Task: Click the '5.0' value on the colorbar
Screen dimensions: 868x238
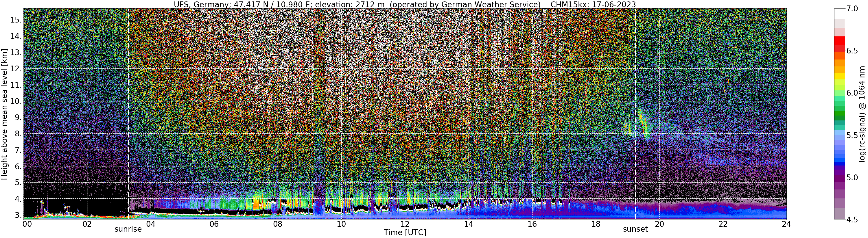Action: (x=852, y=177)
